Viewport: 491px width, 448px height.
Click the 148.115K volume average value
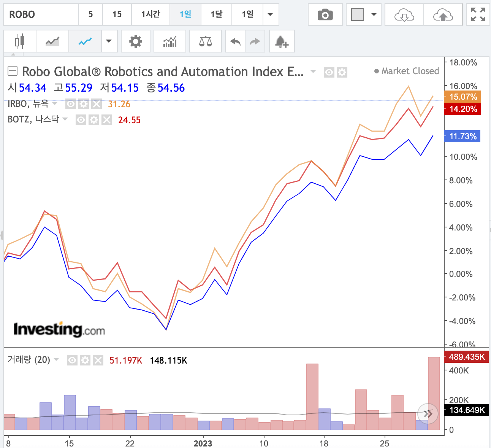(x=168, y=361)
